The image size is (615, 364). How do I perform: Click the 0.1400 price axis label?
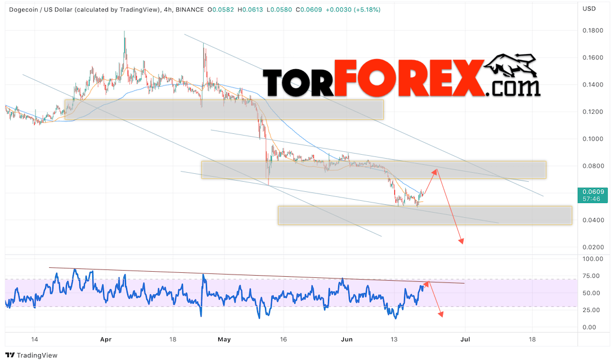point(592,85)
